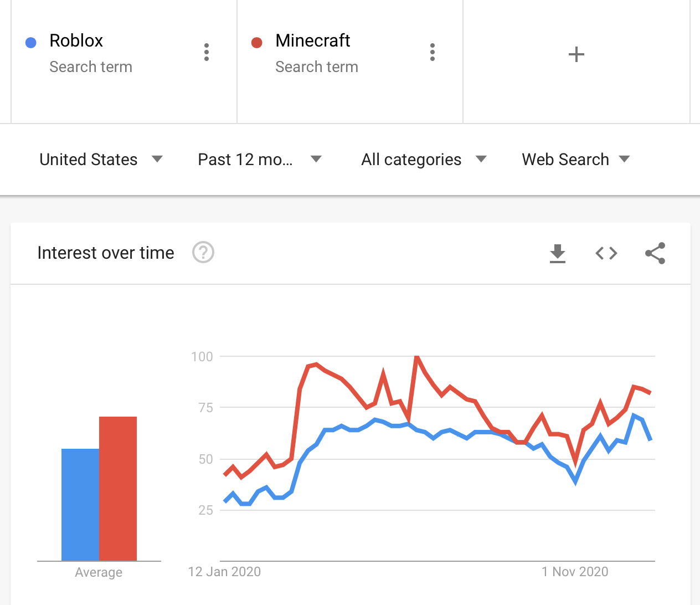Screen dimensions: 700x605
Task: Share the interest over time chart
Action: coord(655,253)
